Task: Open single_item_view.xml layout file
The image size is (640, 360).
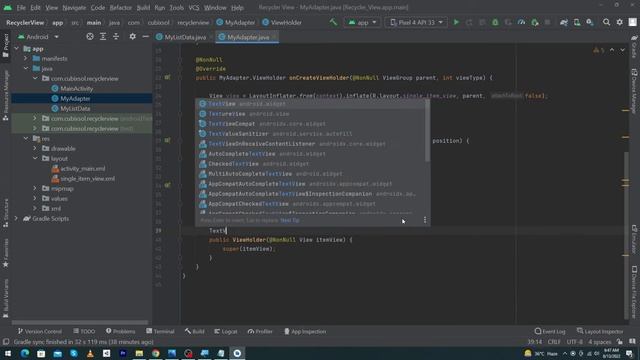Action: coord(87,179)
